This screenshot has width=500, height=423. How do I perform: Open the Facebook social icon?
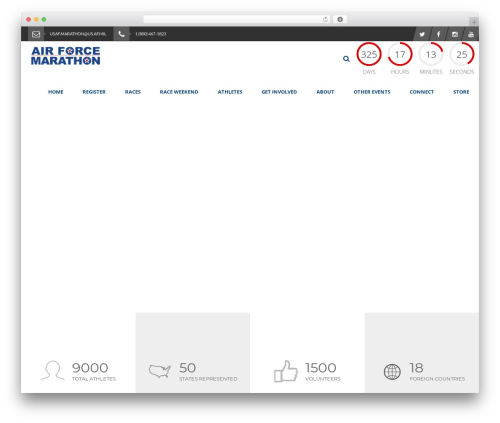point(438,34)
